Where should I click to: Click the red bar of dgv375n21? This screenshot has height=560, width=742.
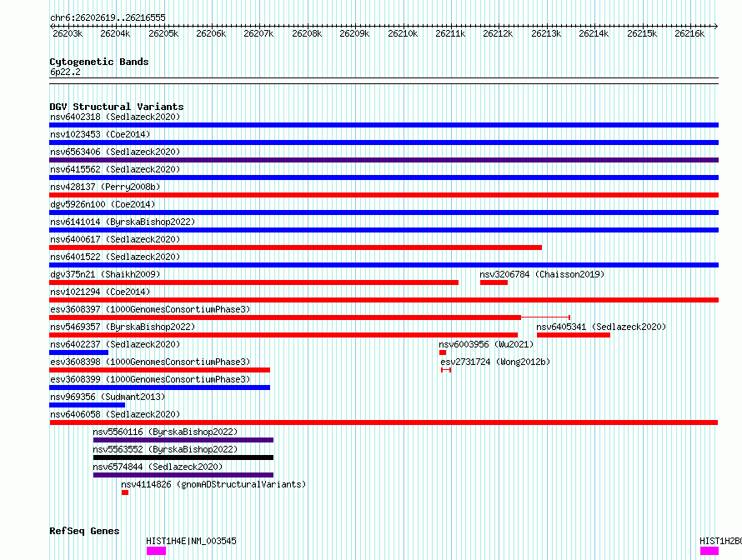click(x=253, y=282)
